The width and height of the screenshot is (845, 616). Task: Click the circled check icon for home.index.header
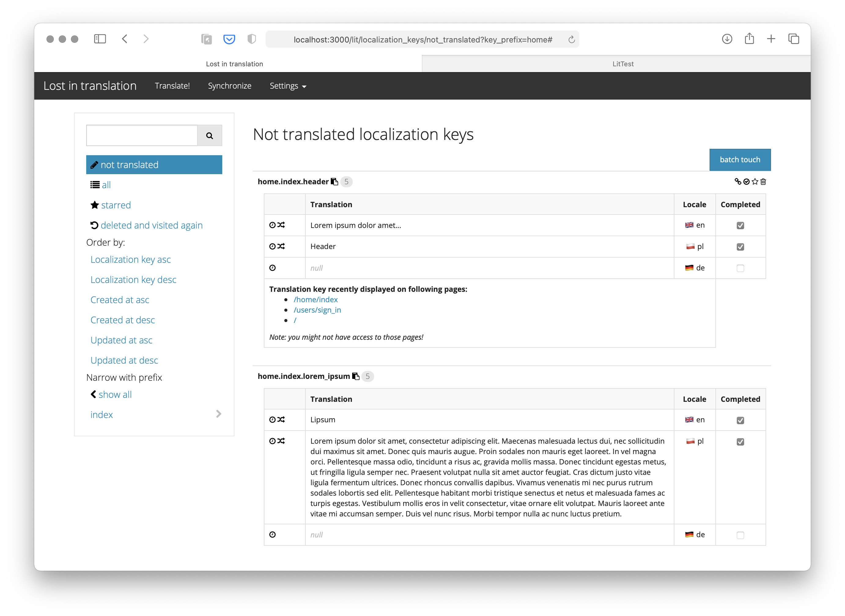(x=747, y=182)
